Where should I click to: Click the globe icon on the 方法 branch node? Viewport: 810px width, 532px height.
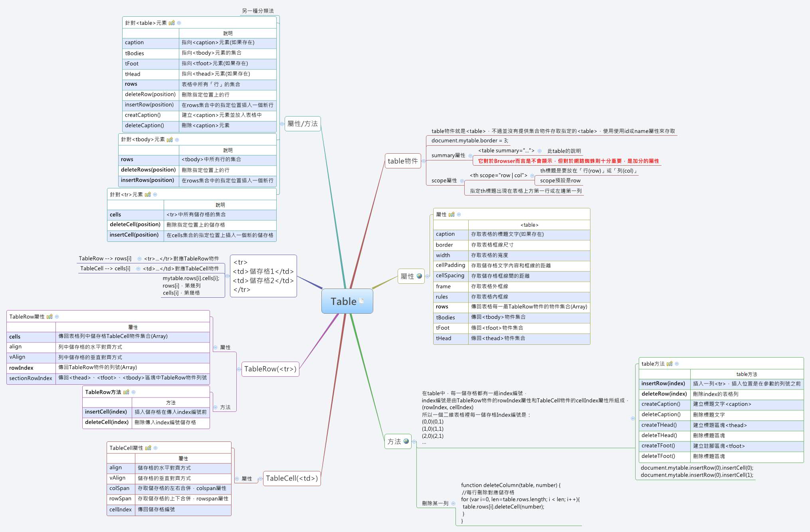(x=405, y=441)
